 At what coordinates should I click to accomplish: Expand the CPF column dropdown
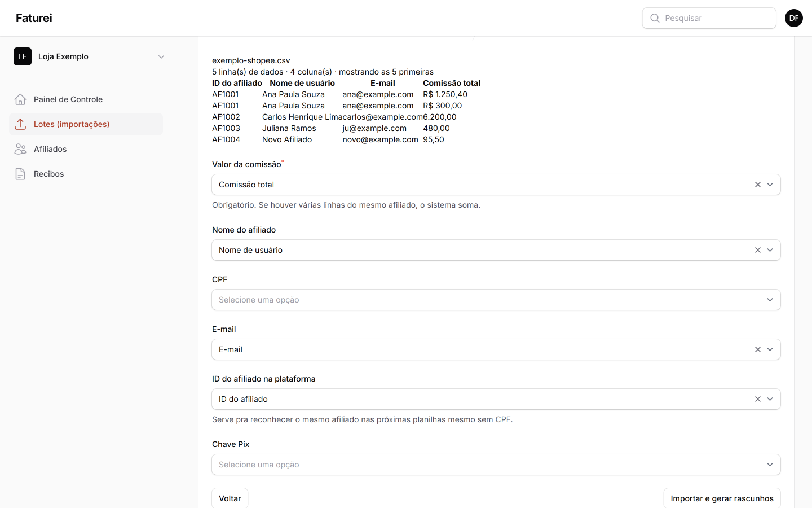(496, 300)
